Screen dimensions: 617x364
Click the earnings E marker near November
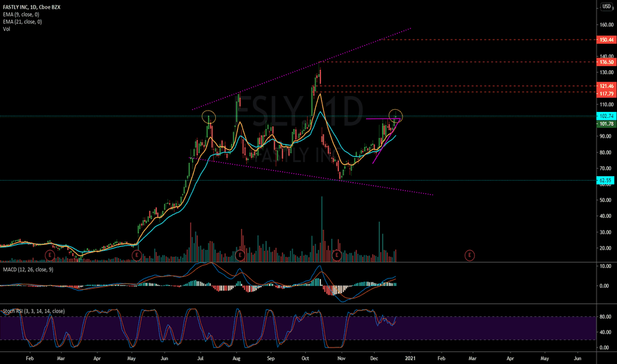[x=336, y=255]
